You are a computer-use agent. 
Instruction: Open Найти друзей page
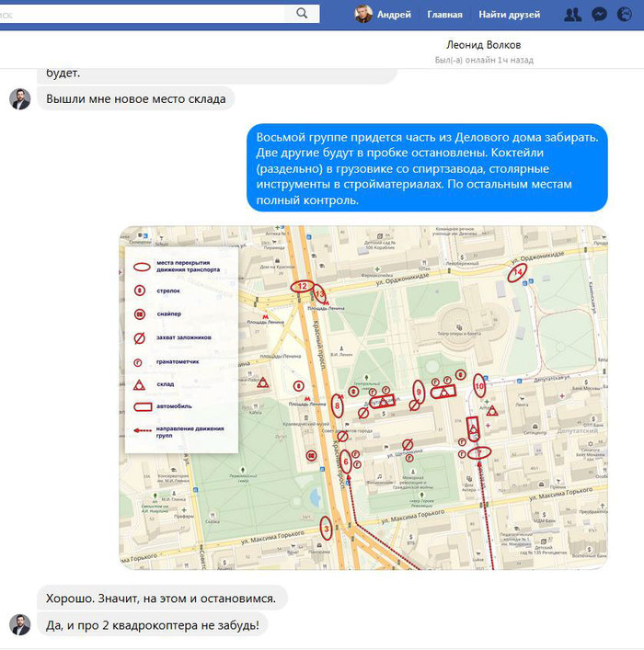509,15
